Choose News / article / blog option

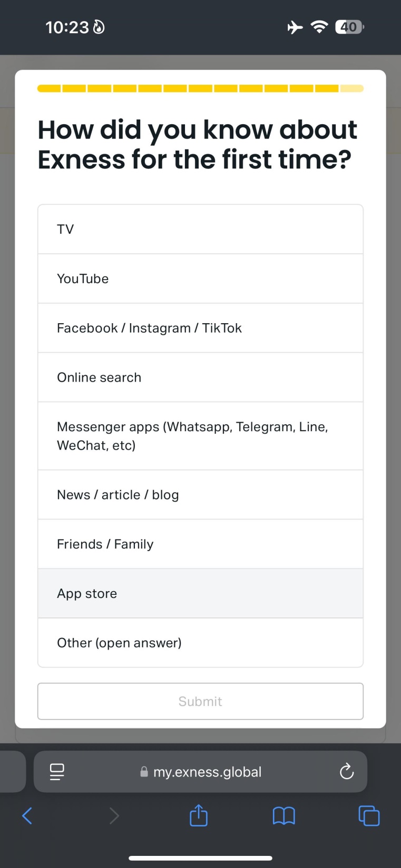point(200,495)
